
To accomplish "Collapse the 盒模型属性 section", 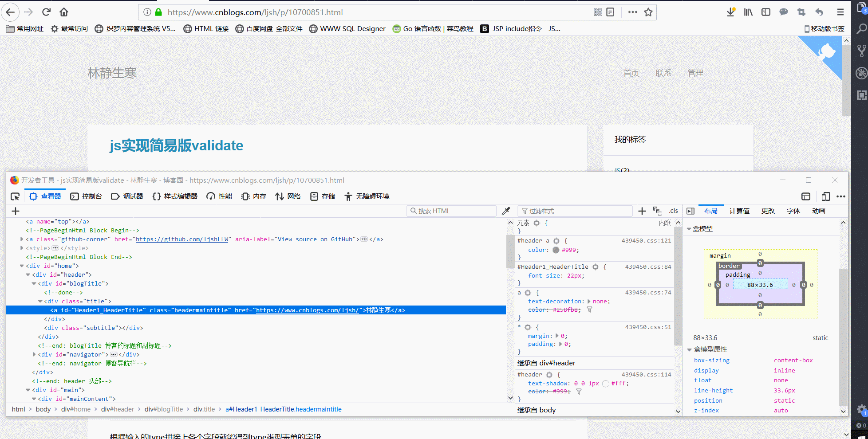I will pos(689,350).
